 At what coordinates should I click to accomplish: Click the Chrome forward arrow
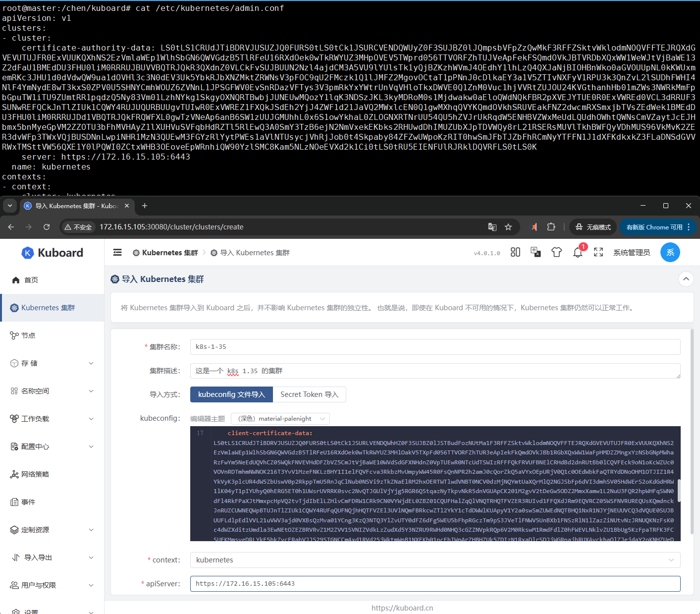tap(29, 227)
